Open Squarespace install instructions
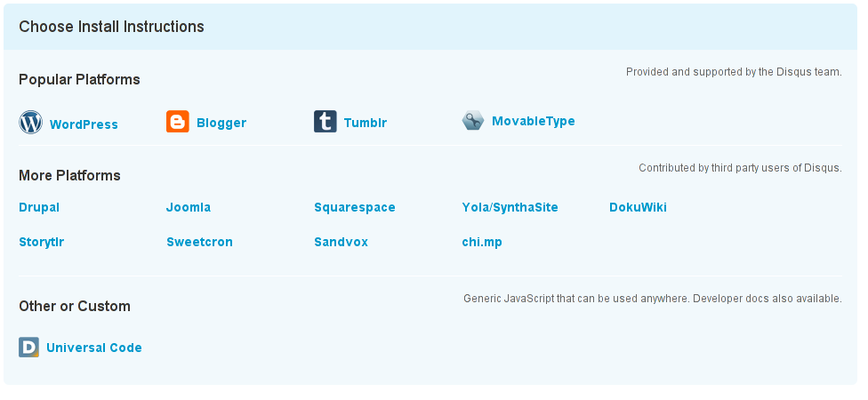868x400 pixels. coord(355,208)
